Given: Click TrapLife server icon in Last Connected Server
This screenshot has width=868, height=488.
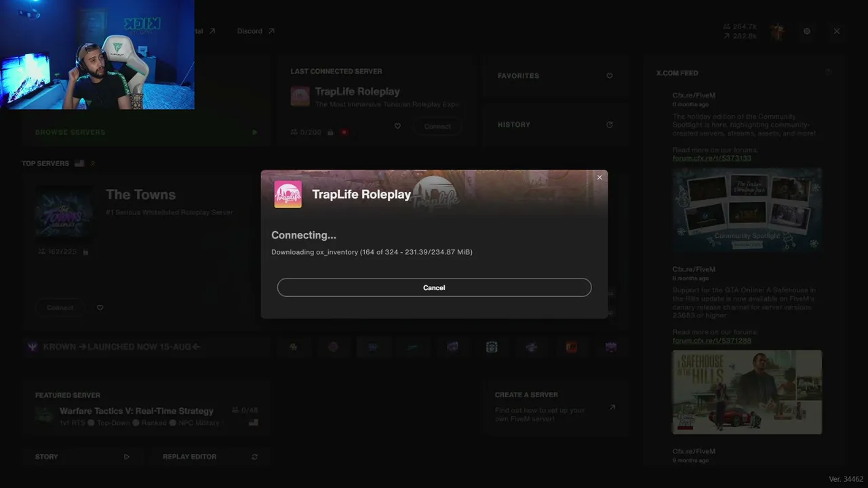Looking at the screenshot, I should click(300, 96).
